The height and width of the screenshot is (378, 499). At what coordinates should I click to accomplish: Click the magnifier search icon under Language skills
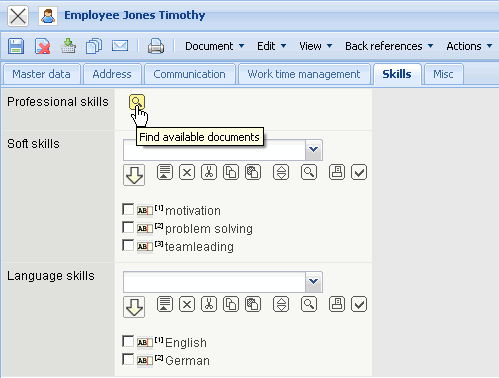pyautogui.click(x=309, y=304)
